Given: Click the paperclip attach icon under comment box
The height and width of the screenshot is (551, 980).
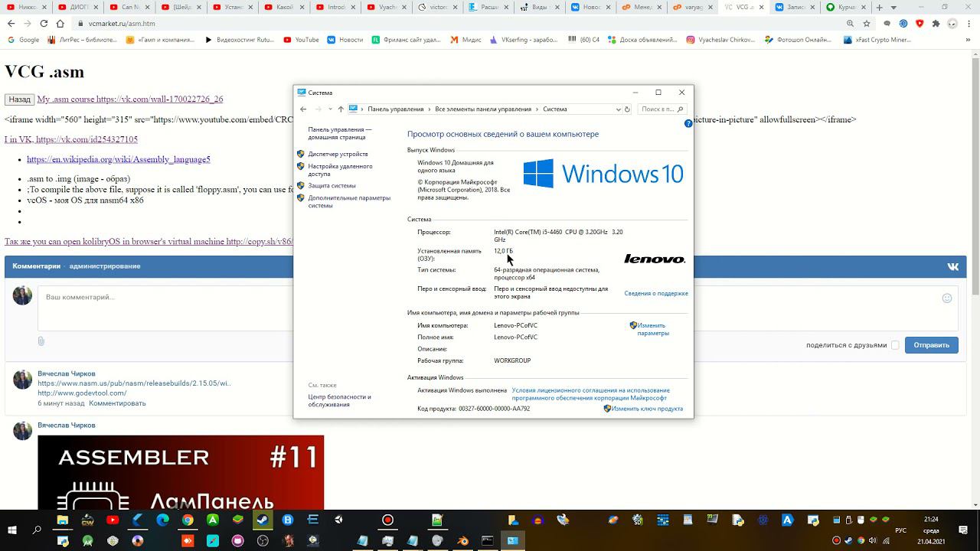Looking at the screenshot, I should (x=41, y=341).
